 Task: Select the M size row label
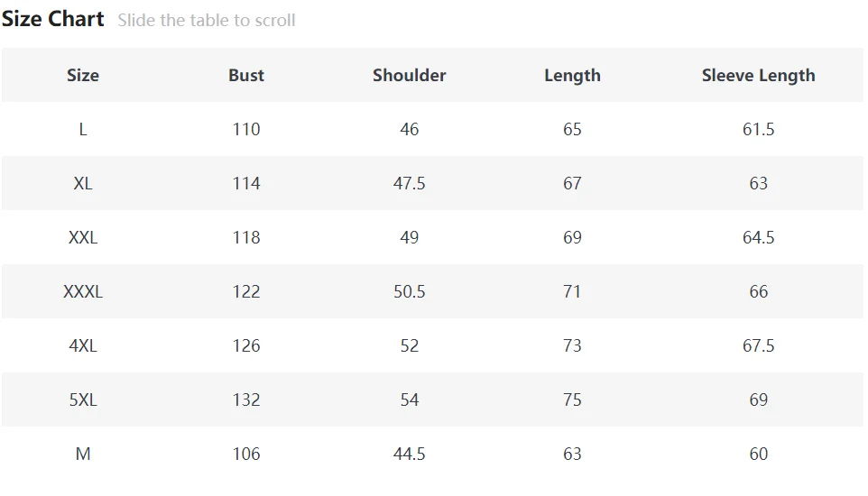83,454
